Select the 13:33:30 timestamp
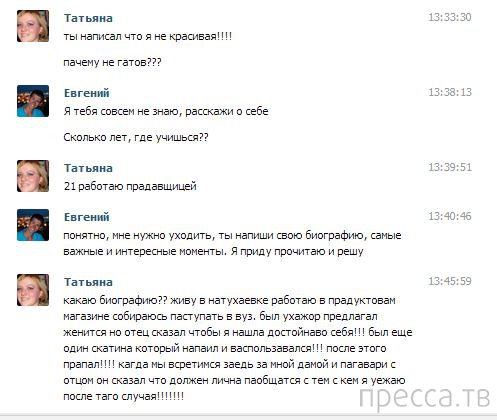This screenshot has height=420, width=497. 450,17
